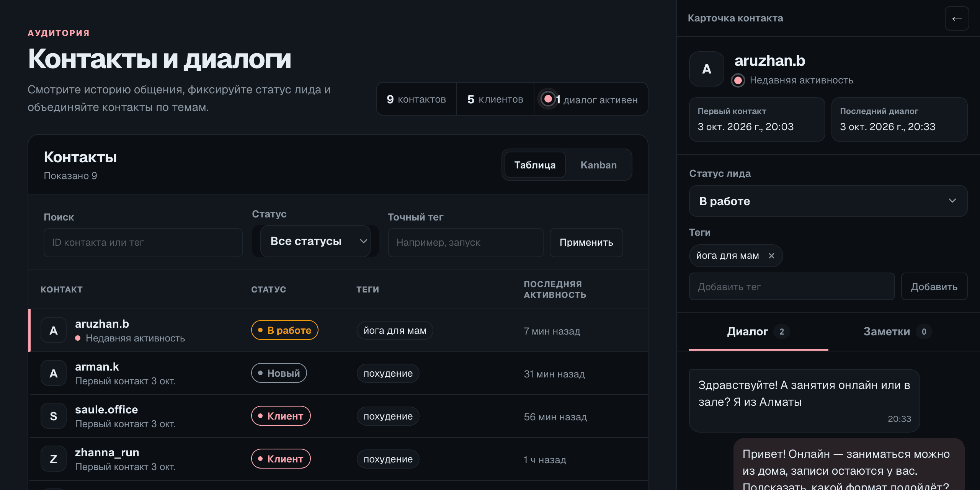Click the back arrow in contact card header
Screen dimensions: 980x490
coord(957,18)
